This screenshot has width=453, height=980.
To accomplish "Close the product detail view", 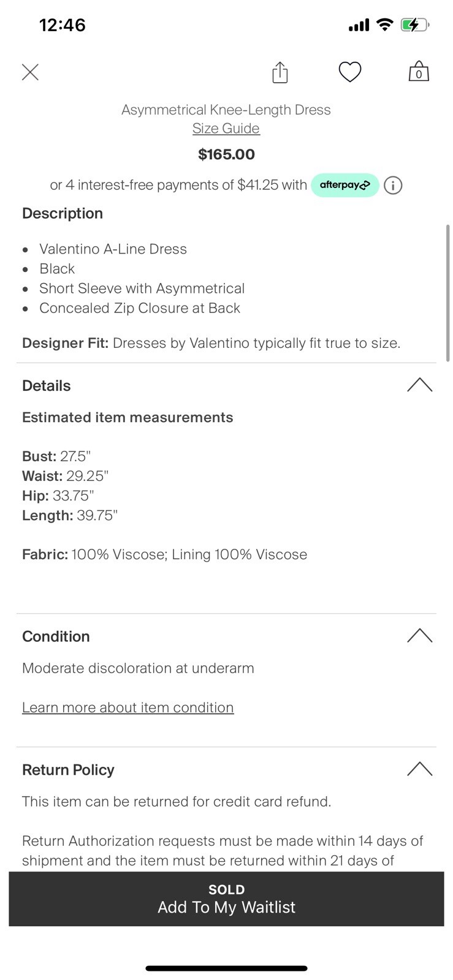I will point(30,72).
